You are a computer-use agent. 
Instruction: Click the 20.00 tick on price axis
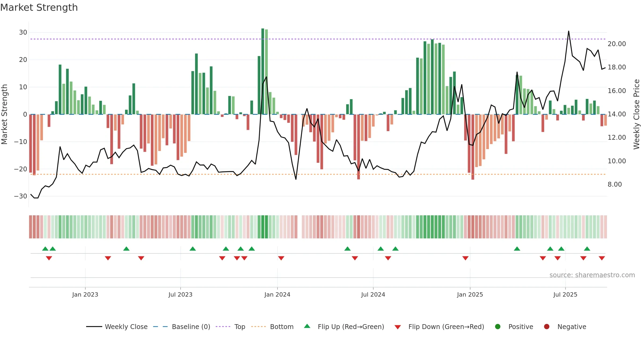[617, 44]
